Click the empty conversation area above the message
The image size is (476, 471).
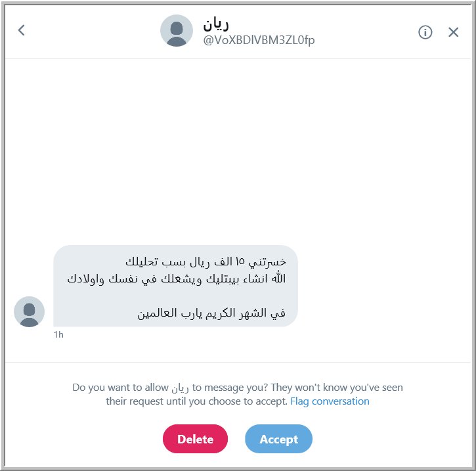[238, 152]
